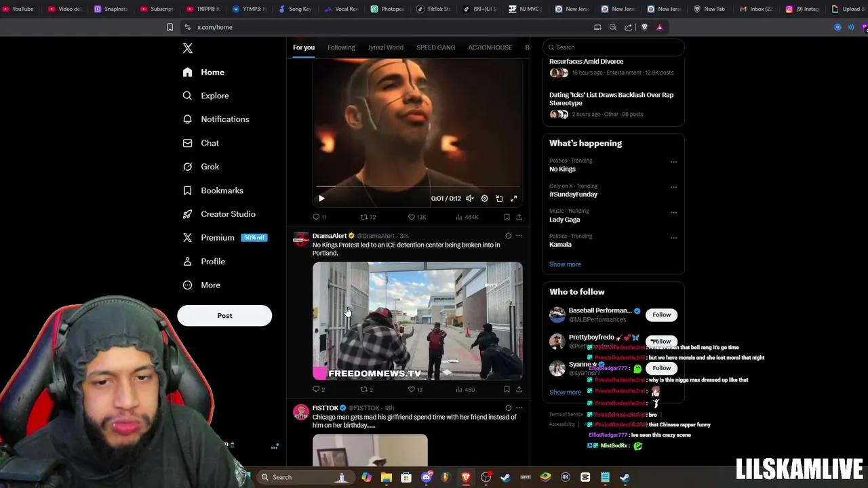
Task: Open the SPEED GANG timeline tab
Action: (x=435, y=47)
